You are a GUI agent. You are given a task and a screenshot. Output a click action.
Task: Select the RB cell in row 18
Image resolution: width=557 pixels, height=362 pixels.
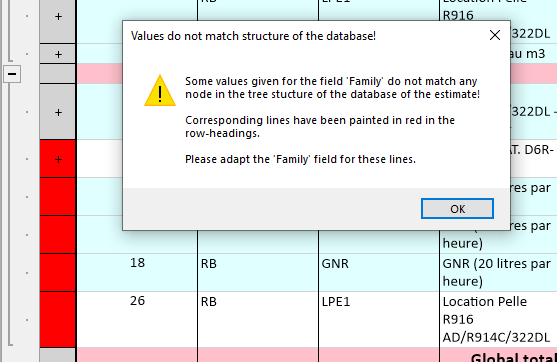[258, 272]
